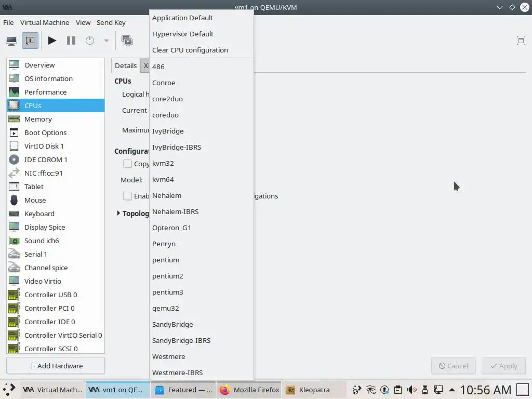The height and width of the screenshot is (399, 532).
Task: Select Channel spice device
Action: point(56,268)
